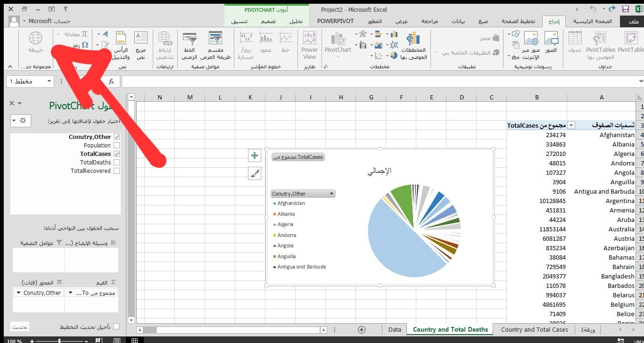Click the update (تحديث) button in the field pane
Viewport: 644px width, 343px height.
point(20,327)
